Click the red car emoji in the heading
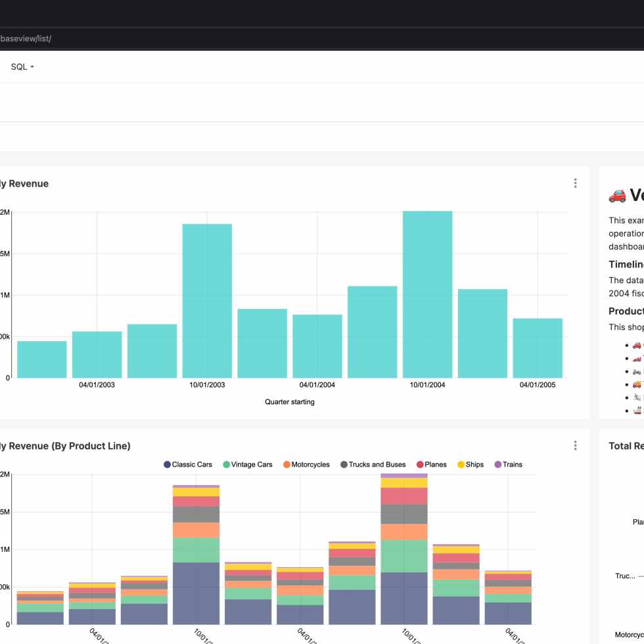The image size is (644, 644). tap(617, 195)
